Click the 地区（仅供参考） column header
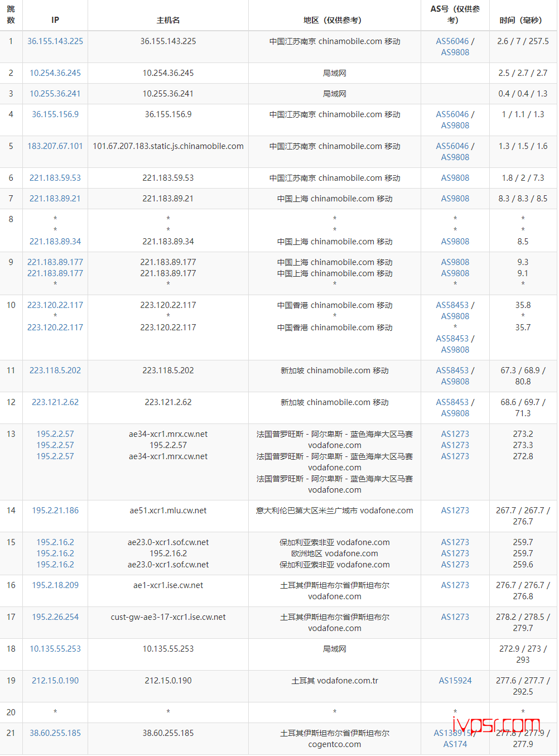This screenshot has height=756, width=559. [x=335, y=20]
